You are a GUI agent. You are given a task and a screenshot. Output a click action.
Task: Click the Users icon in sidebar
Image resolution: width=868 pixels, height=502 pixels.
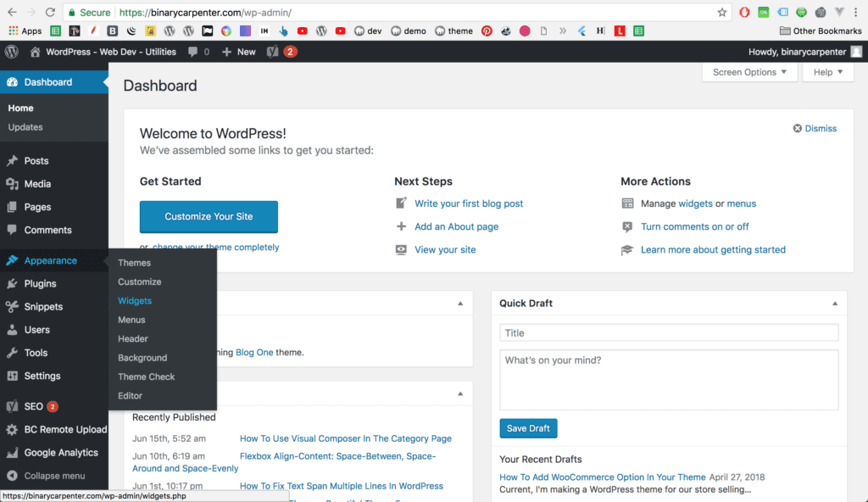tap(12, 330)
